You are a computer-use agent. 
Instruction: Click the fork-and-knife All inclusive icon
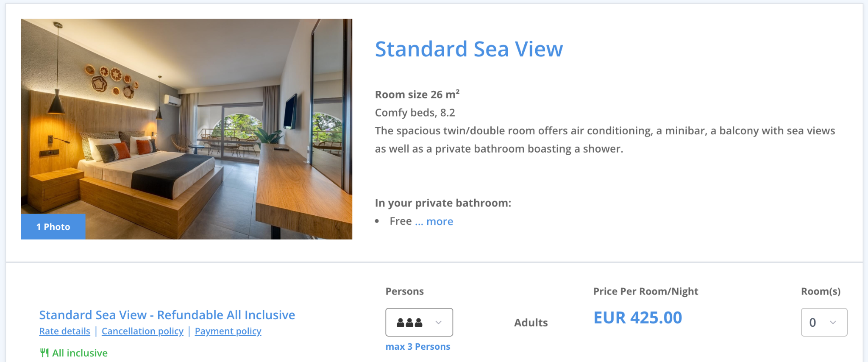tap(44, 353)
